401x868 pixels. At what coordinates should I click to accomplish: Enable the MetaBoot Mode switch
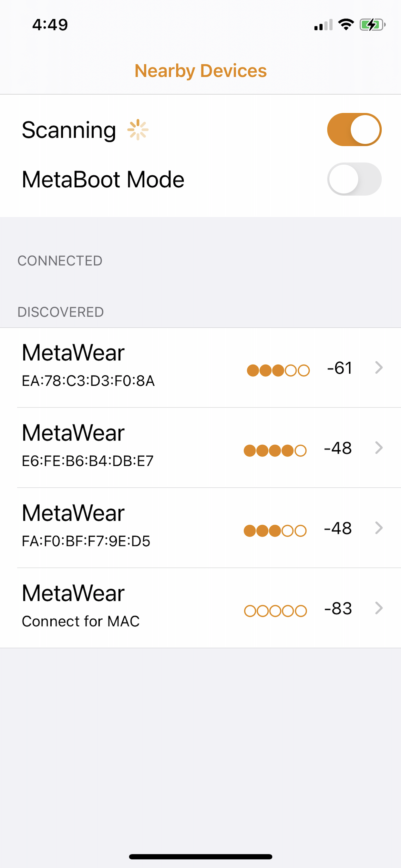tap(354, 179)
